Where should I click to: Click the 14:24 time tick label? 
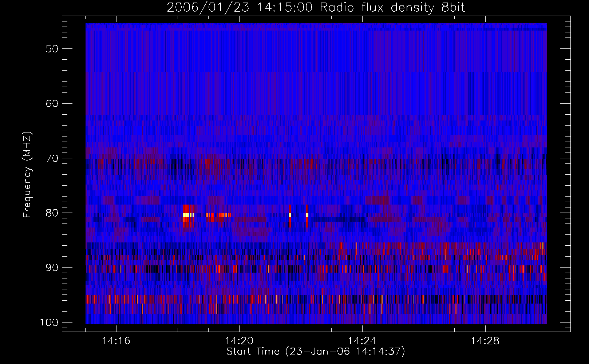click(x=362, y=341)
